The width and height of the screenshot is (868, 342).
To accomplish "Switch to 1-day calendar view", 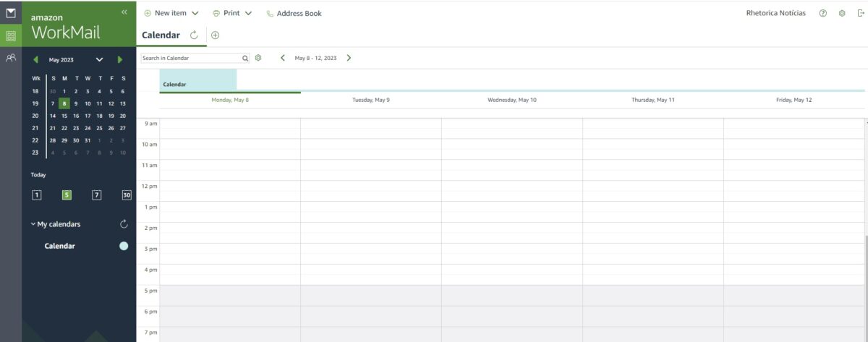I will click(37, 194).
